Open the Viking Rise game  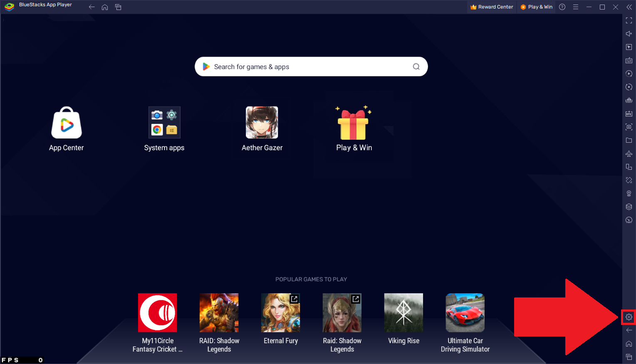[404, 313]
